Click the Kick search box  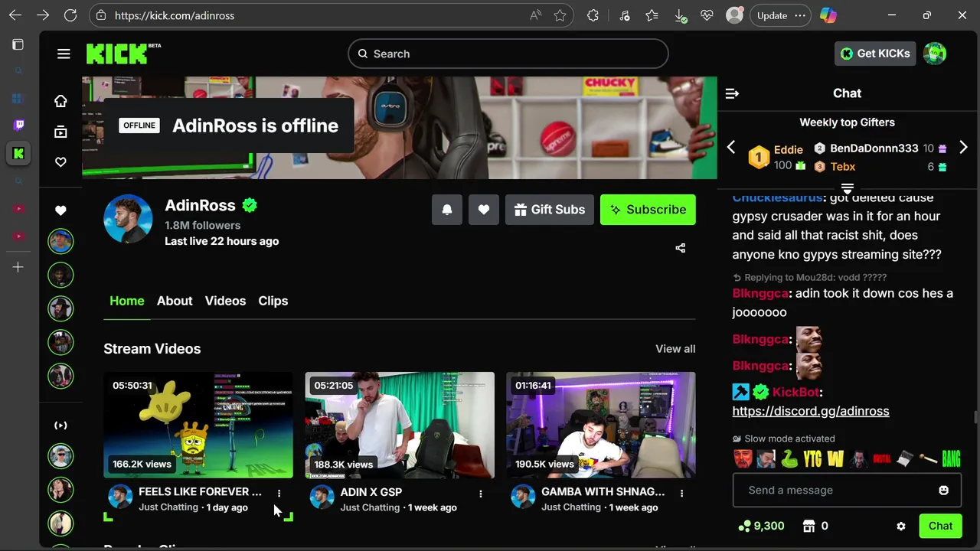pyautogui.click(x=508, y=54)
